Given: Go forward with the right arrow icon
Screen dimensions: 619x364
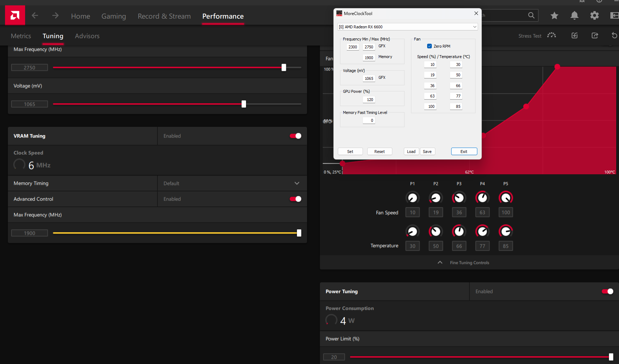Looking at the screenshot, I should [55, 15].
